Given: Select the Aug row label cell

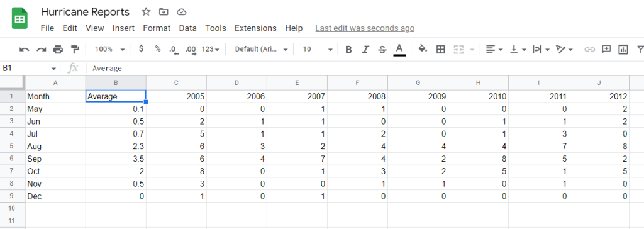Looking at the screenshot, I should (55, 147).
